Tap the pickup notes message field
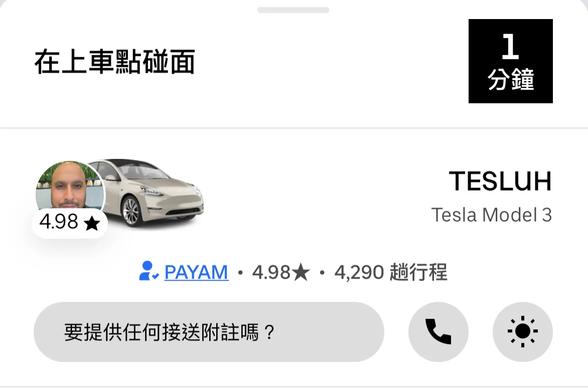Image resolution: width=588 pixels, height=389 pixels. [209, 332]
